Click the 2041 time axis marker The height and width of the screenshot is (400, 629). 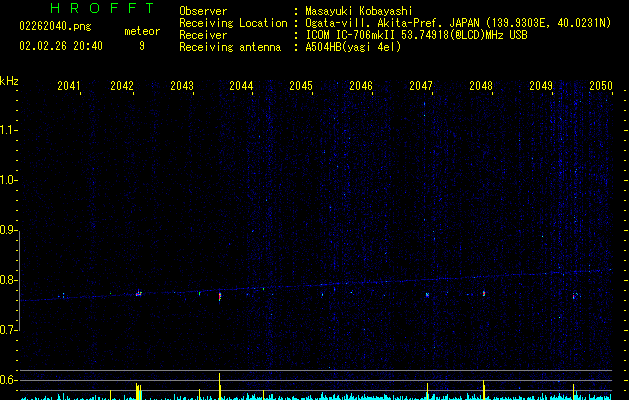(69, 85)
